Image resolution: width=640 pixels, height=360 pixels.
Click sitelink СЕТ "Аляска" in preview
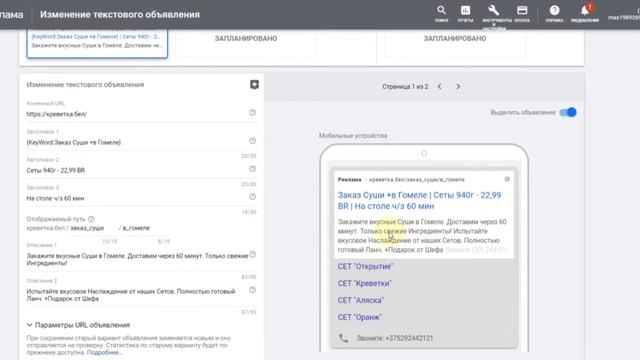[x=361, y=300]
